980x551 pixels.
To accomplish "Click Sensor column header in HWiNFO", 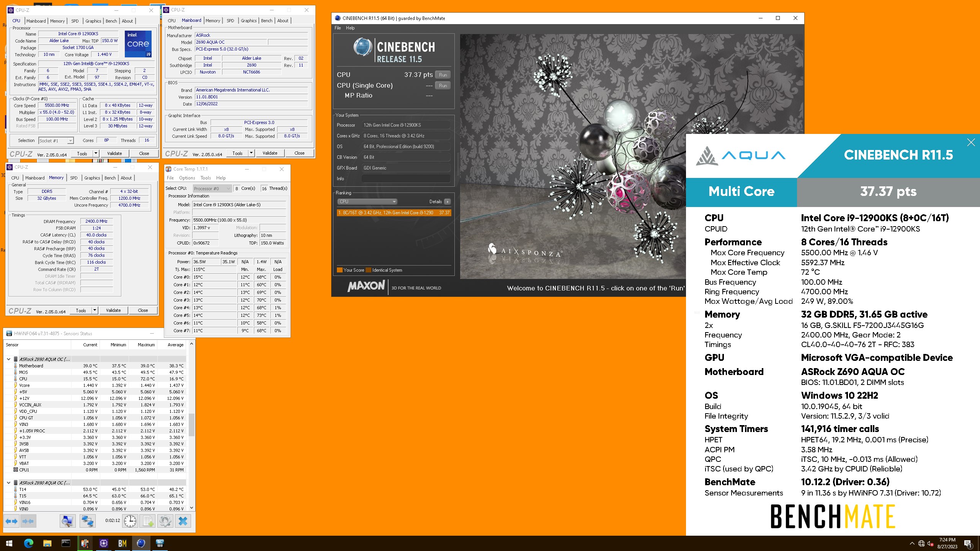I will (38, 345).
